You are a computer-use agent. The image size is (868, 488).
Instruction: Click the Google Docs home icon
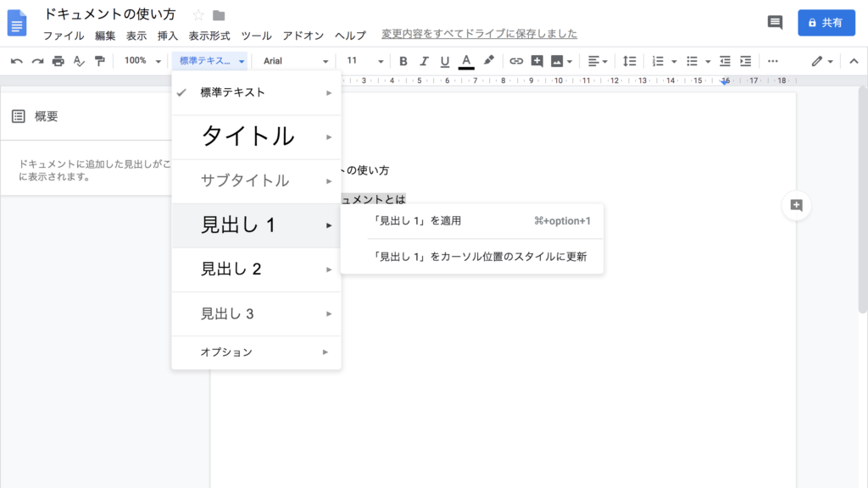17,23
